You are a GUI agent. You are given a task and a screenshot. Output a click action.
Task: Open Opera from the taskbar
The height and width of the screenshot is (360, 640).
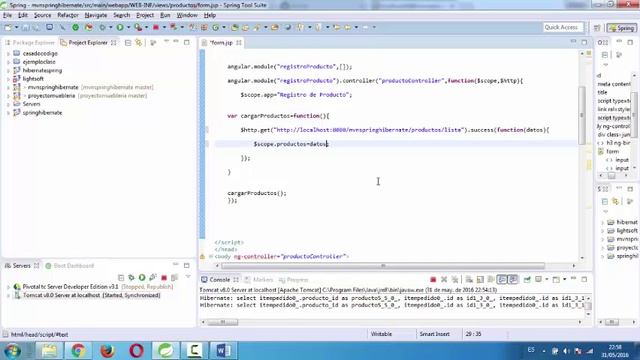[136, 350]
